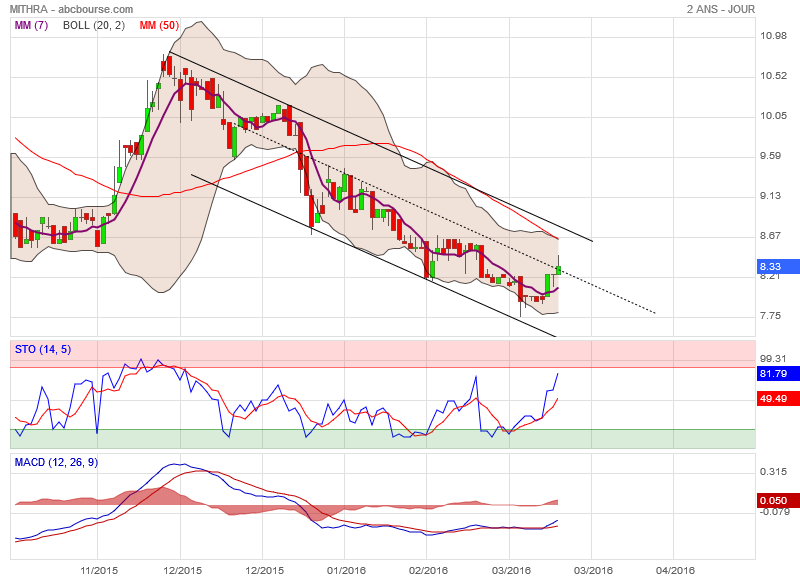This screenshot has height=580, width=800.
Task: Click the stochastic signal tag 49.49
Action: tap(779, 398)
